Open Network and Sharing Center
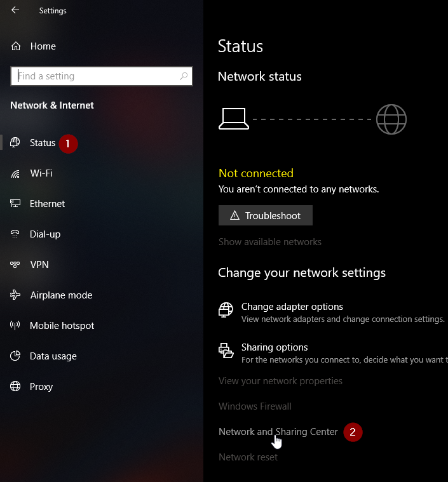 (x=278, y=432)
